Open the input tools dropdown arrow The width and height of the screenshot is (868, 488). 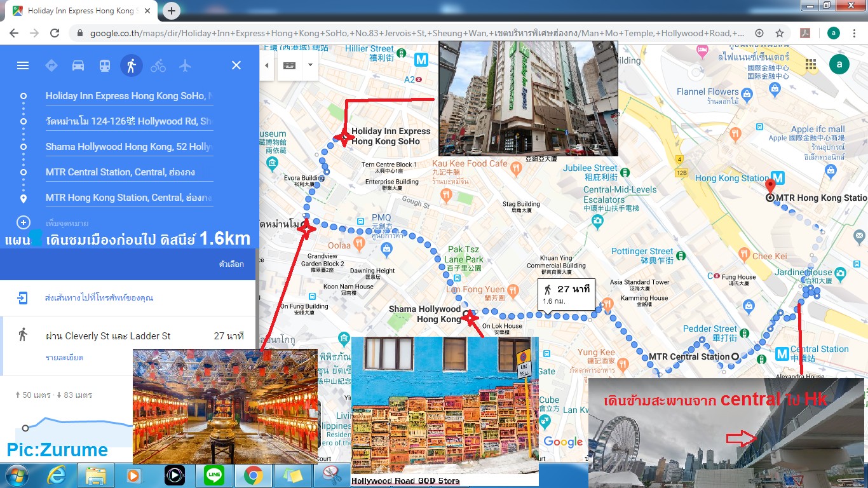click(x=310, y=65)
